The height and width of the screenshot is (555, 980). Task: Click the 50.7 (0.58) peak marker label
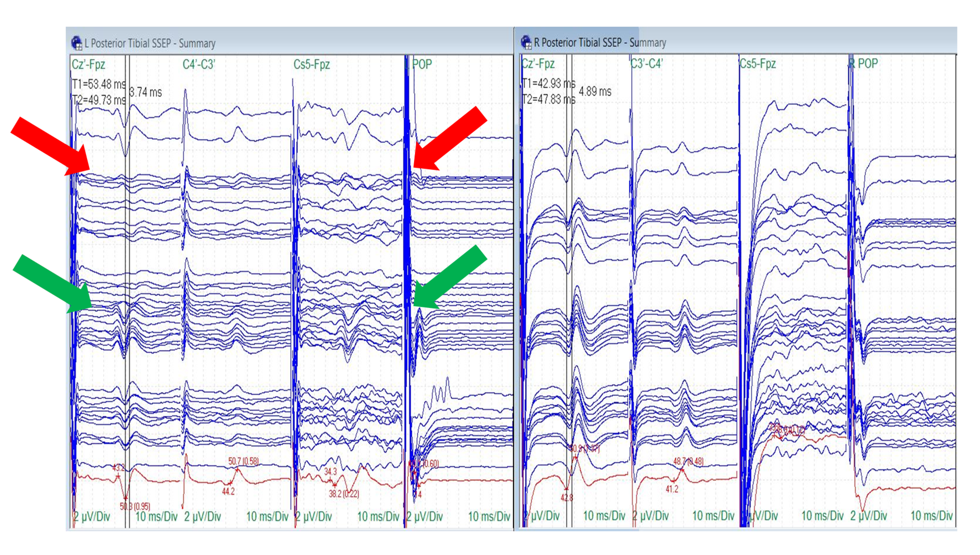pos(244,461)
